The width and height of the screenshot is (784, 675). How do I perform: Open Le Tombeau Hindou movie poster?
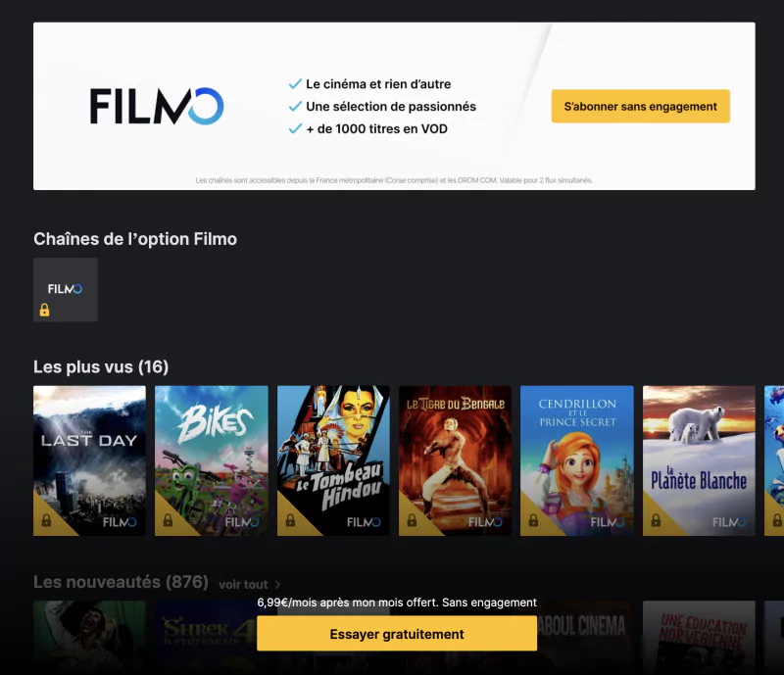point(333,460)
